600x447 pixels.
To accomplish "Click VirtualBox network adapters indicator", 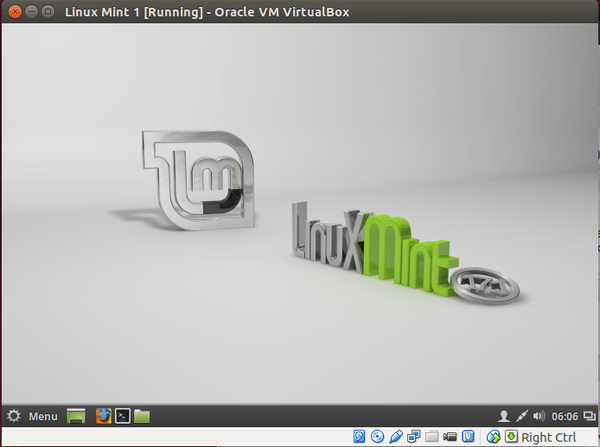I will click(x=414, y=437).
